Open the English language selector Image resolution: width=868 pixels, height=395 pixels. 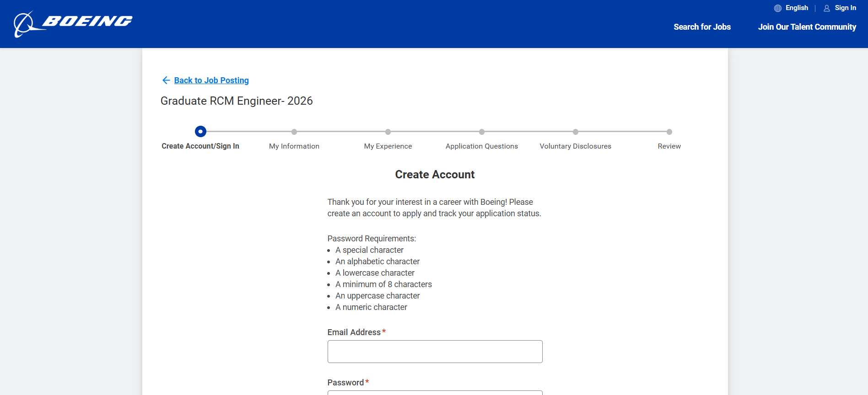pyautogui.click(x=797, y=8)
